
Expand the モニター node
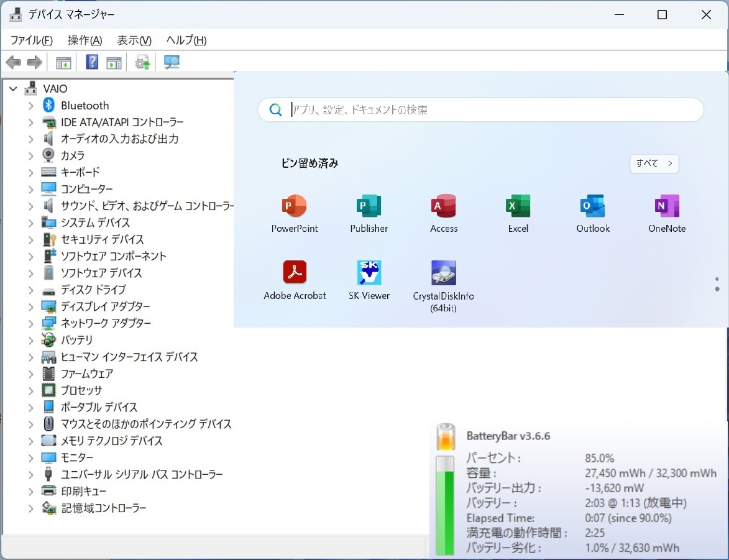coord(30,458)
